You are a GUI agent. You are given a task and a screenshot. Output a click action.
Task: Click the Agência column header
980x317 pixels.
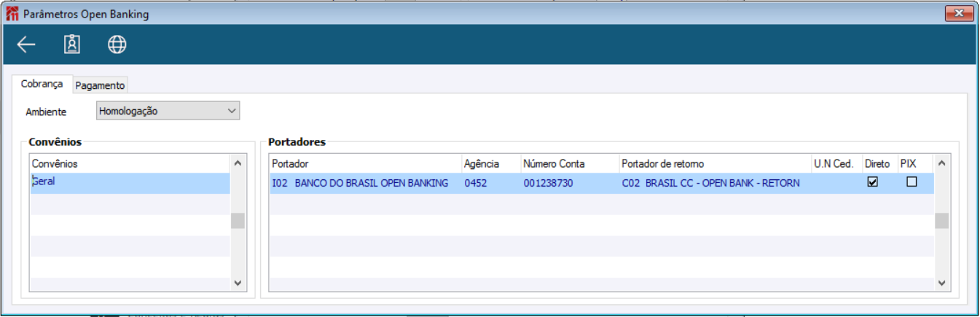[491, 163]
